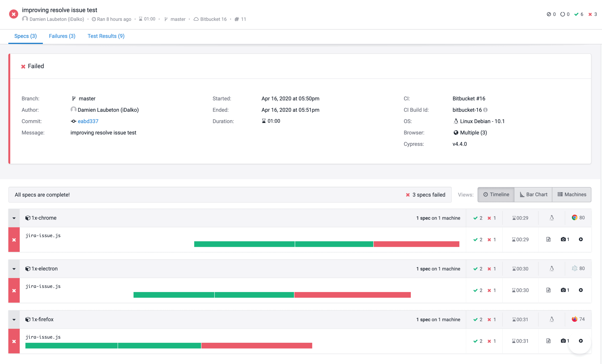Open output log for 1x-firefox jira-issue.js
Image resolution: width=602 pixels, height=364 pixels.
(548, 341)
